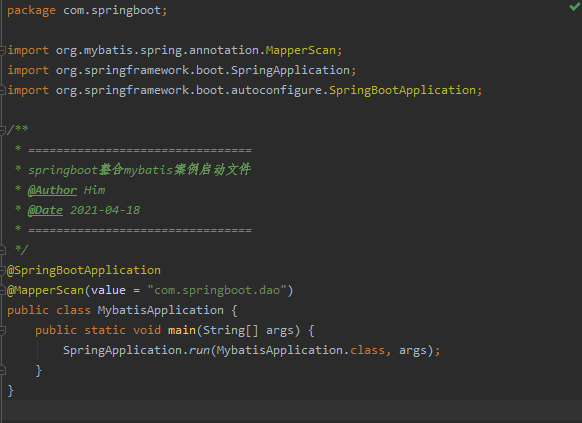Viewport: 582px width, 423px height.
Task: Collapse the Javadoc comment at its opening marker
Action: coord(2,130)
